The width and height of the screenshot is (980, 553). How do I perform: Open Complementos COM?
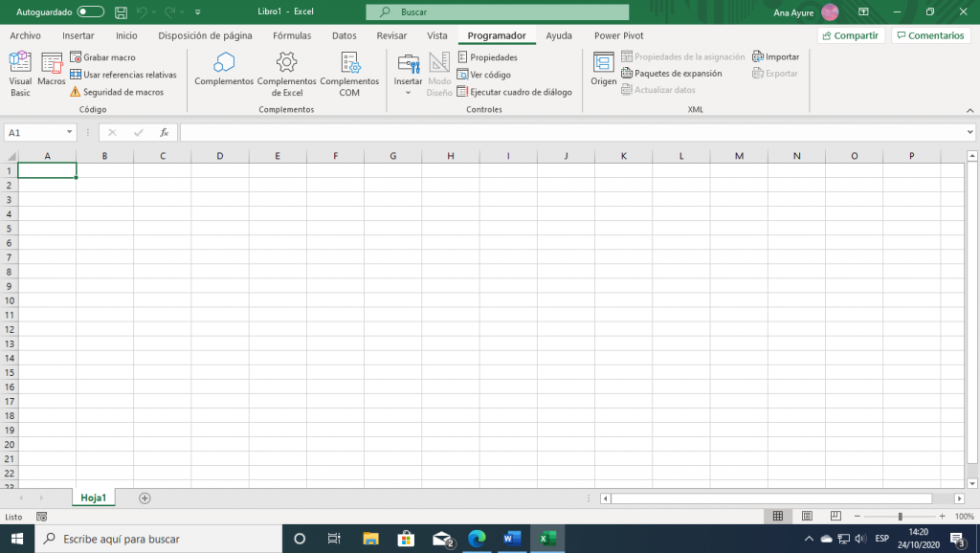[x=349, y=74]
